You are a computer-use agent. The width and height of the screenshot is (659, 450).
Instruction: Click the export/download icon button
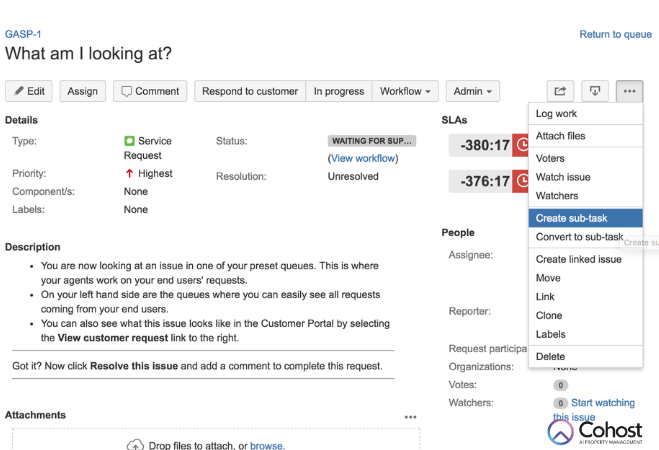(595, 91)
